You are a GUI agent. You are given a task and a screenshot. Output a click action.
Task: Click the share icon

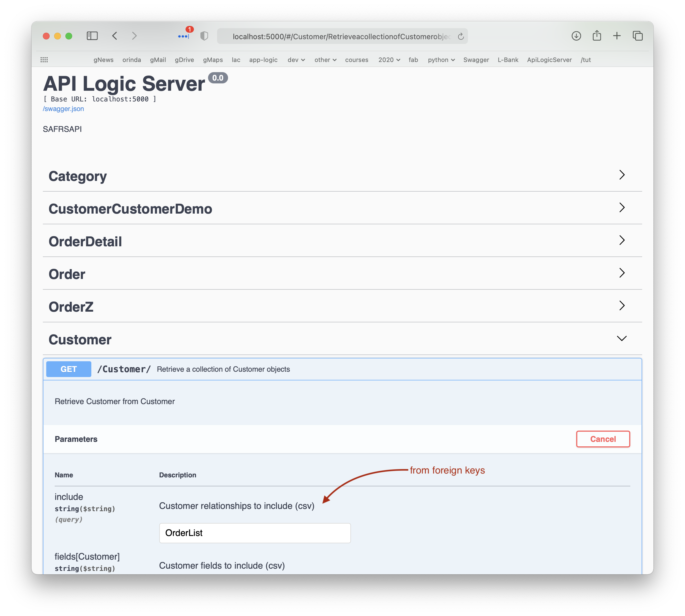point(596,36)
